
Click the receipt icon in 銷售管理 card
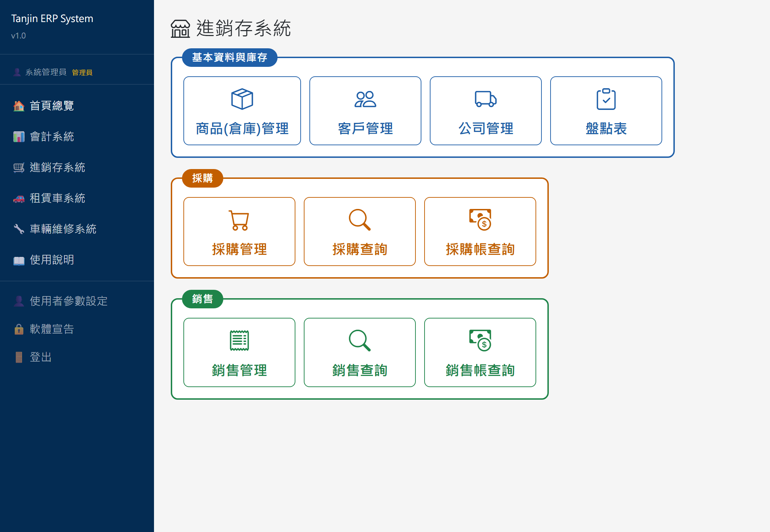click(x=239, y=341)
